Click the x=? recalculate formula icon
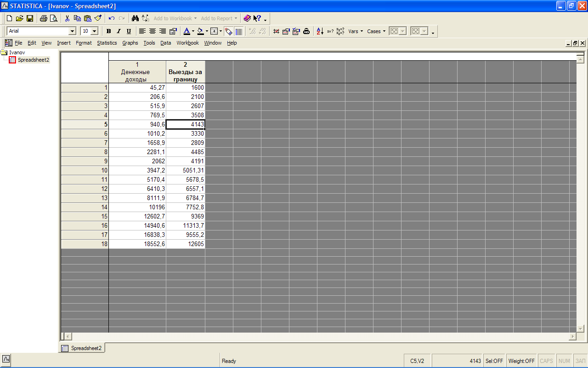 [330, 31]
